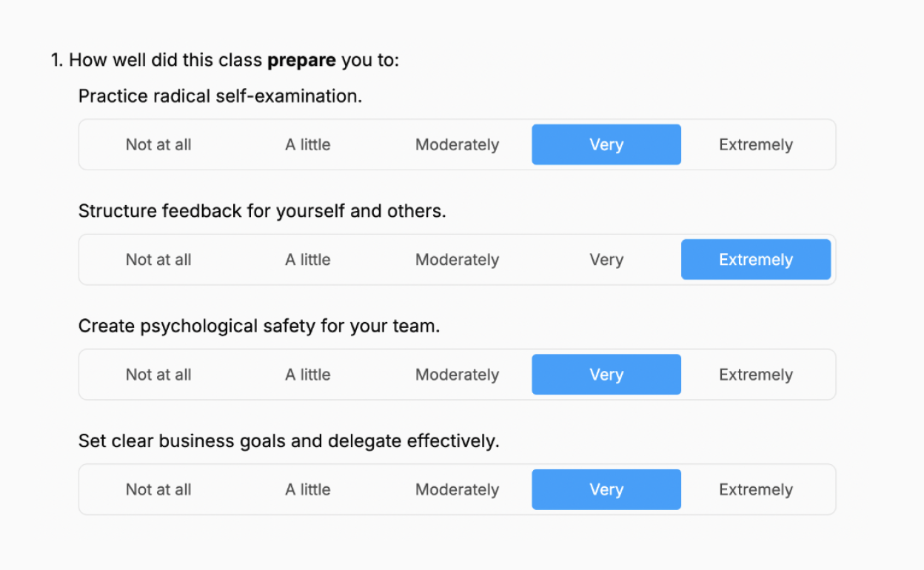The height and width of the screenshot is (570, 924).
Task: Pick 'Moderately' for business goals
Action: pos(457,490)
